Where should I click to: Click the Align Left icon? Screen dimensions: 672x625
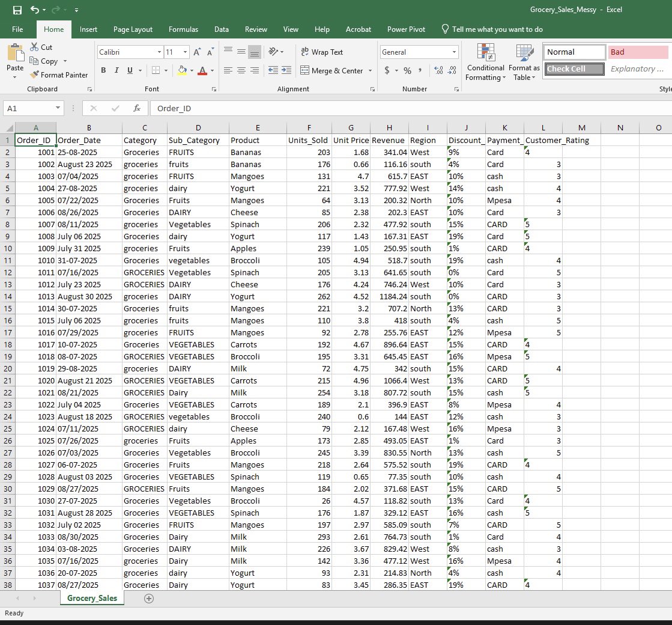[228, 70]
